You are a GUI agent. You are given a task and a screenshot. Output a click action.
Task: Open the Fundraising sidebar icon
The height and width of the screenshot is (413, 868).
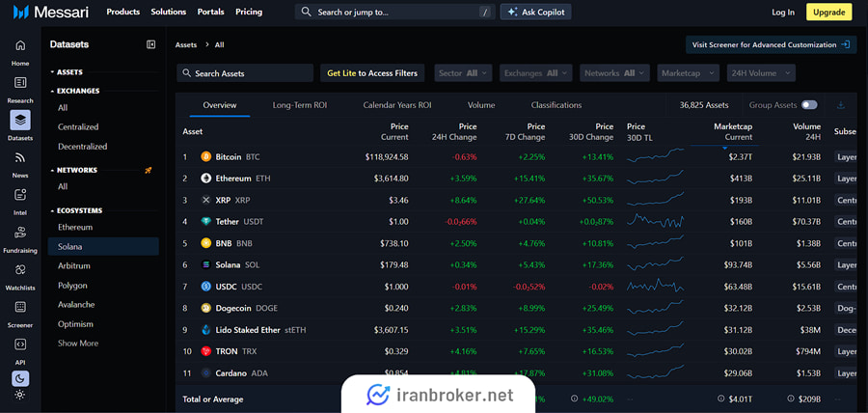pos(20,232)
